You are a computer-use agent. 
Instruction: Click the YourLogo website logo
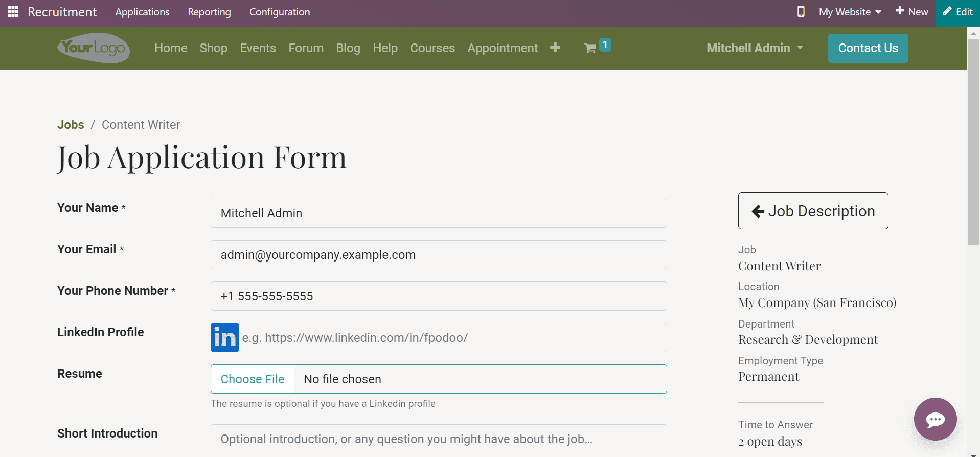[x=94, y=48]
